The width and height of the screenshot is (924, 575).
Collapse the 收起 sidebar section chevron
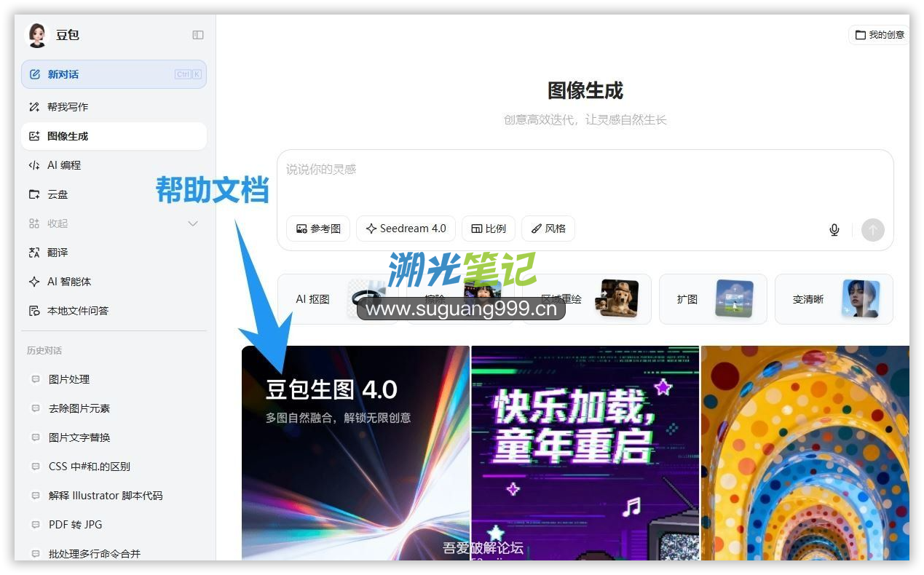click(193, 223)
